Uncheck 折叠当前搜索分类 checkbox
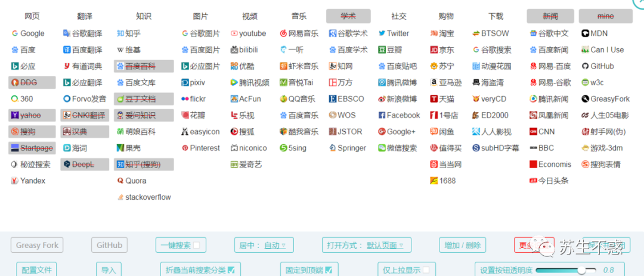Screen dimensions: 644x276 click(231, 270)
